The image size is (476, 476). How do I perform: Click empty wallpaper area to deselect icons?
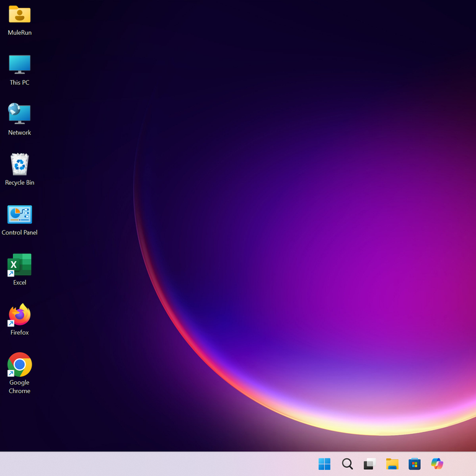click(248, 124)
